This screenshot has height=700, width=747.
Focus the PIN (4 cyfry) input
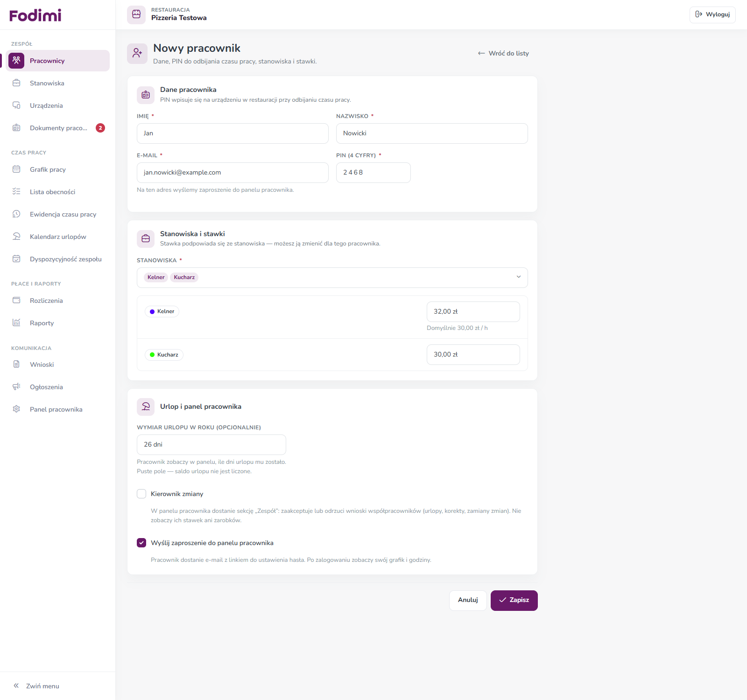(373, 173)
